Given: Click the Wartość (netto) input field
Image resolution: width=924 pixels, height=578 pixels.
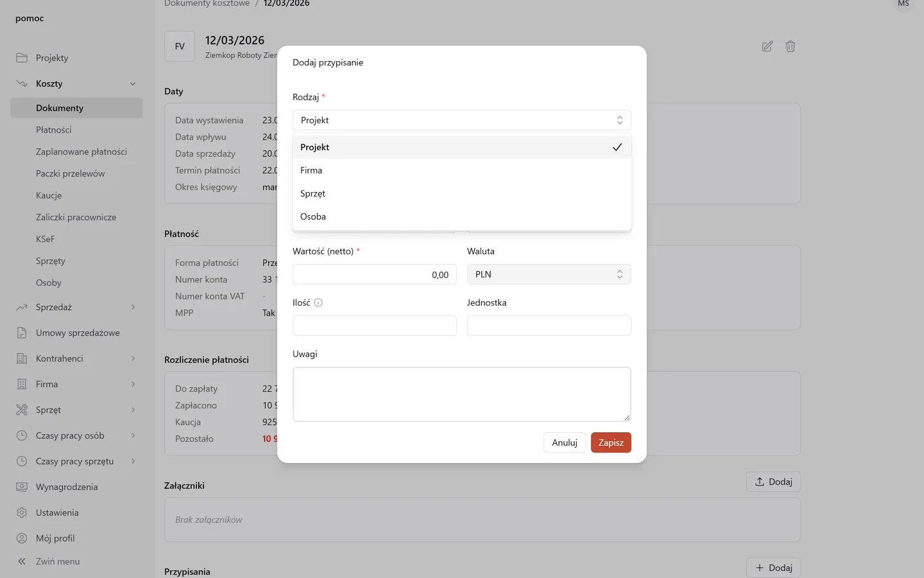Looking at the screenshot, I should 375,274.
